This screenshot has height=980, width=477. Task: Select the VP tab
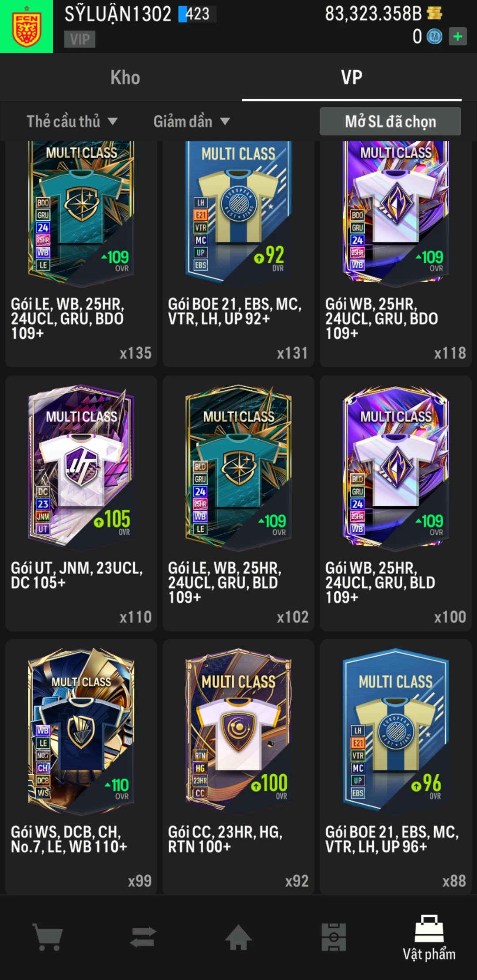click(352, 77)
